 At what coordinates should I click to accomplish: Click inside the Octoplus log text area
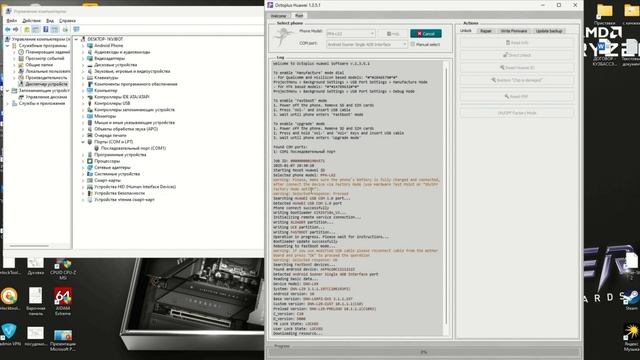point(357,198)
